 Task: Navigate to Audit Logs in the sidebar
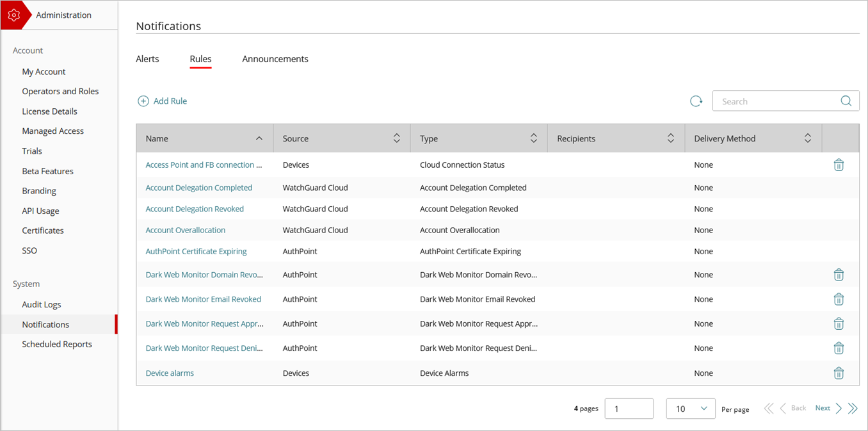coord(40,304)
